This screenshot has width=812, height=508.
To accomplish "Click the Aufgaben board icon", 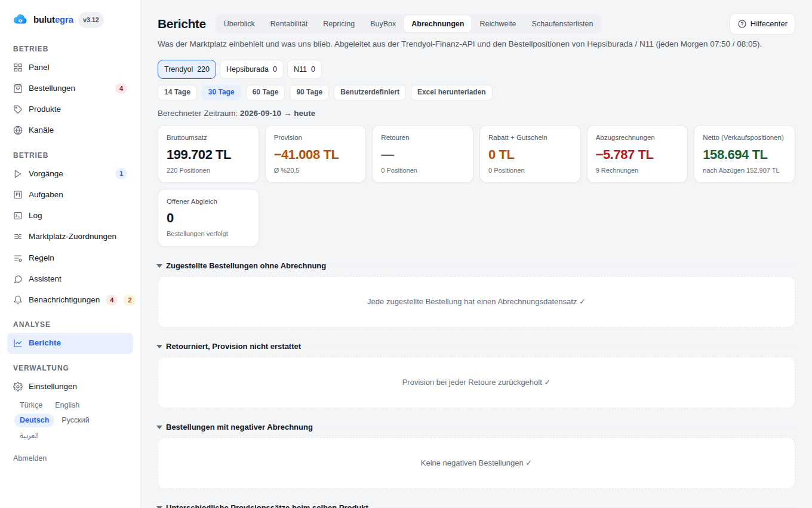I will tap(18, 195).
